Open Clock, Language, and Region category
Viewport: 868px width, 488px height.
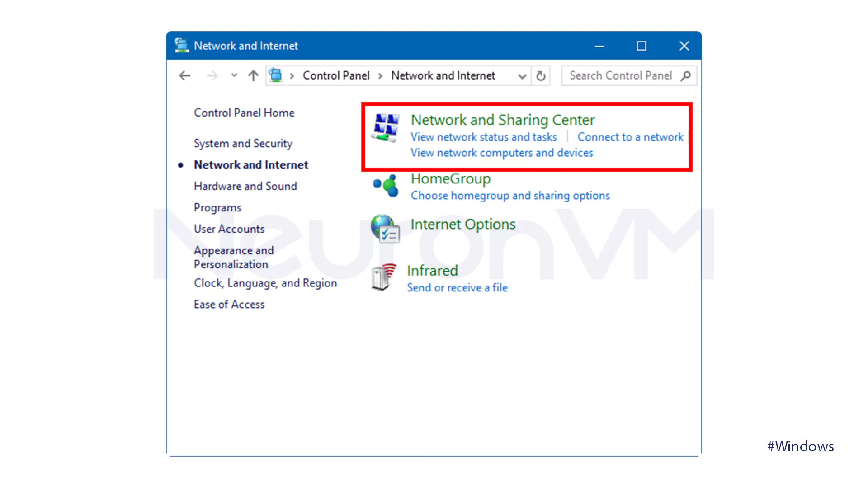point(265,283)
